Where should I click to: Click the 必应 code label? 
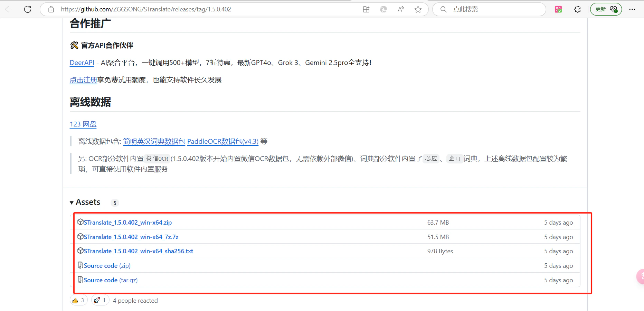pyautogui.click(x=431, y=159)
